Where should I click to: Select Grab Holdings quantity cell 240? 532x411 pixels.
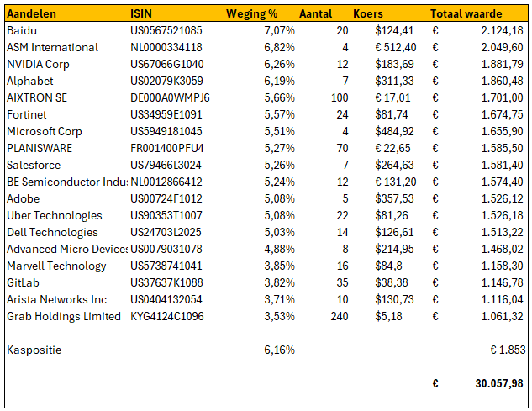point(338,317)
